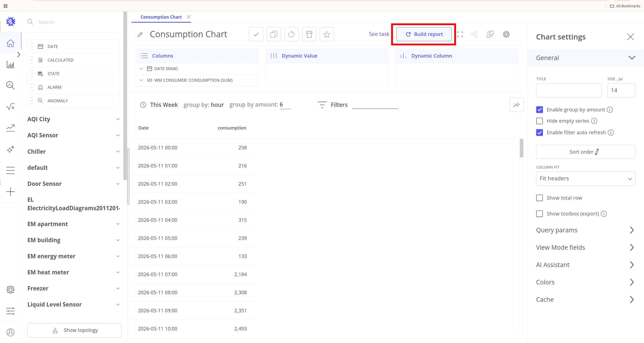Click the duplicate chart icon
The height and width of the screenshot is (343, 644).
click(x=273, y=34)
